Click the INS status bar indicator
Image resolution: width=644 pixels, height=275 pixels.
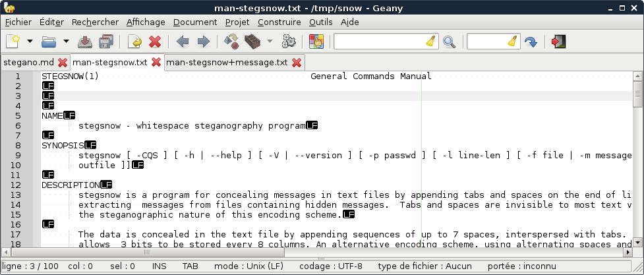coord(160,266)
